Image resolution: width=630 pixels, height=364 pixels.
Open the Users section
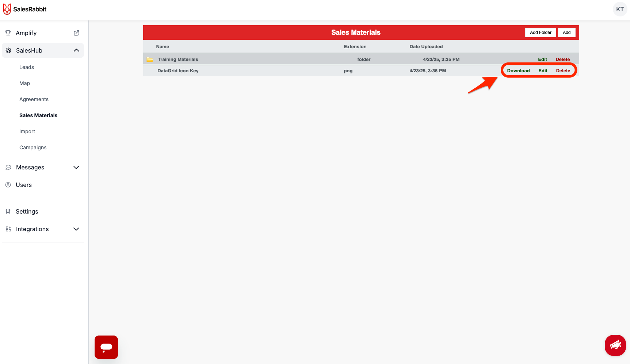[x=24, y=185]
